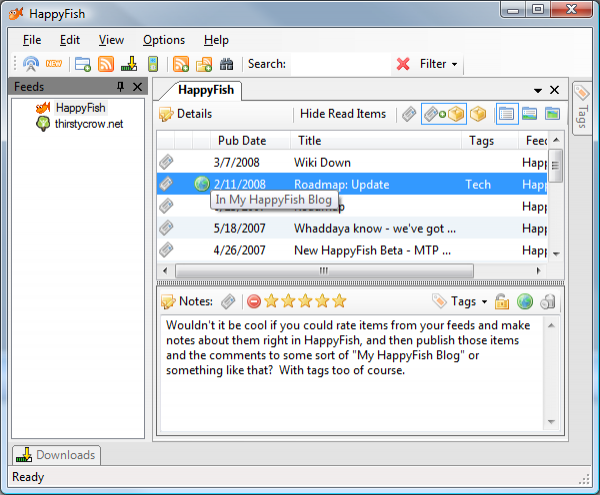The width and height of the screenshot is (600, 495).
Task: Toggle the list layout view button
Action: click(507, 114)
